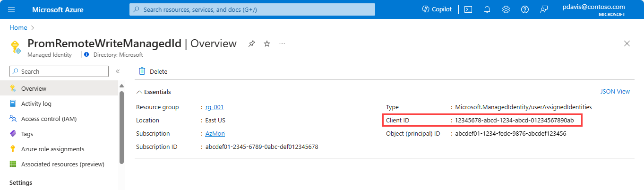The width and height of the screenshot is (644, 190).
Task: Open the feedback icon in header
Action: [x=544, y=9]
